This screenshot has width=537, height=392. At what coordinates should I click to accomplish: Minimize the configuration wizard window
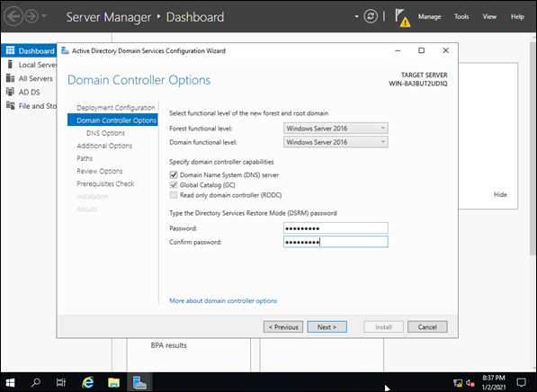tap(398, 50)
